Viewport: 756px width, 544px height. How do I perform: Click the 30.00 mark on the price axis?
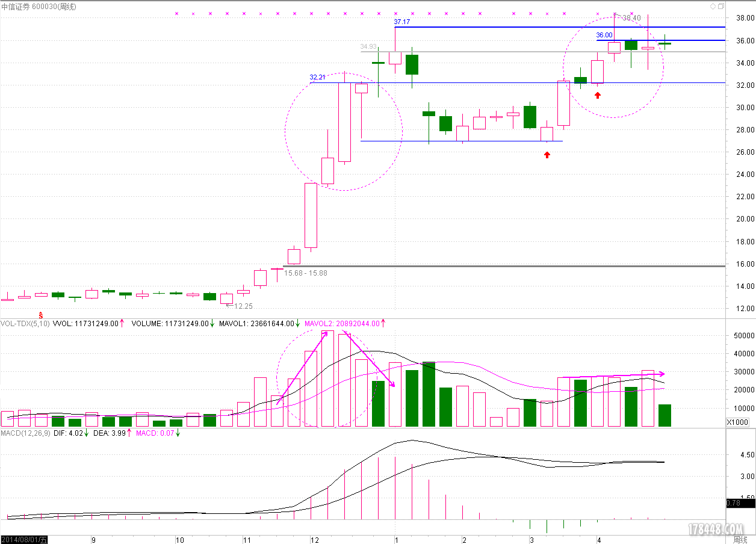[x=745, y=108]
